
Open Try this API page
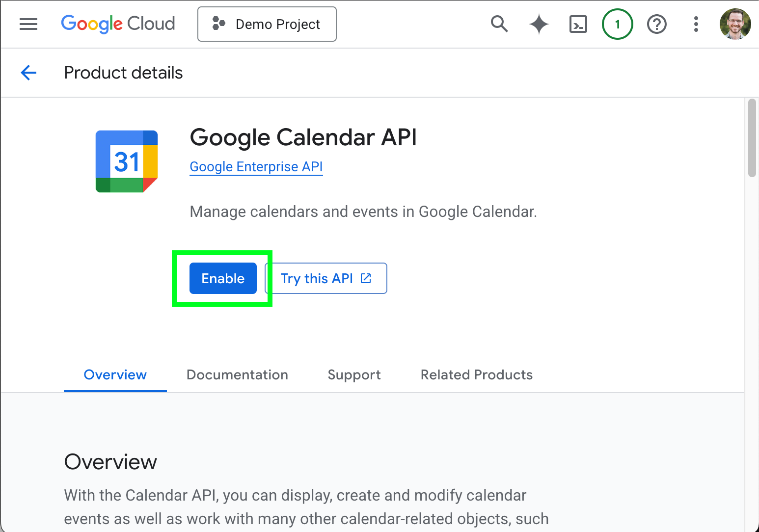coord(317,278)
